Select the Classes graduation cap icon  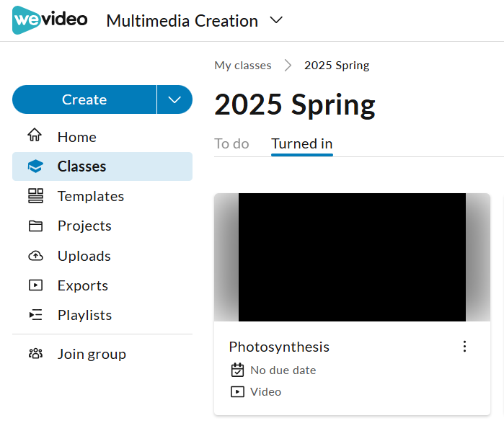point(35,166)
